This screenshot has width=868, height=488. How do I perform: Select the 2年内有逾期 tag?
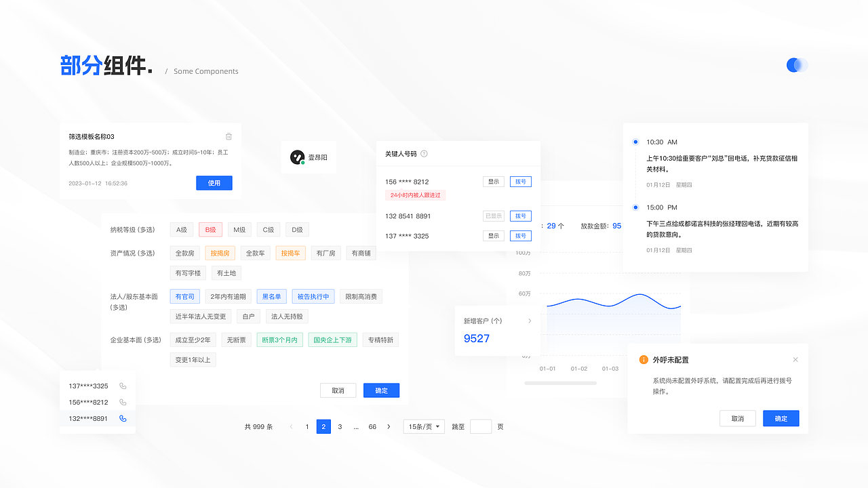pos(228,296)
